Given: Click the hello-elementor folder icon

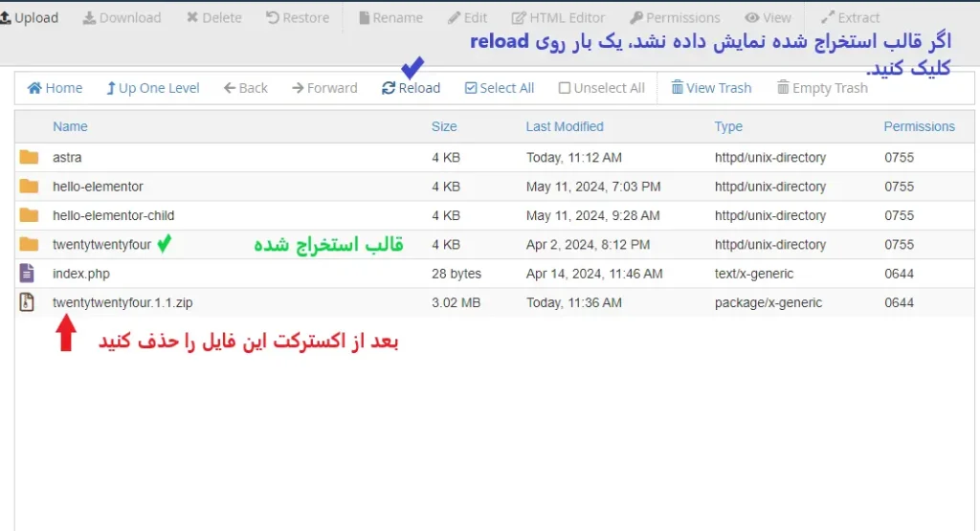Looking at the screenshot, I should 29,187.
